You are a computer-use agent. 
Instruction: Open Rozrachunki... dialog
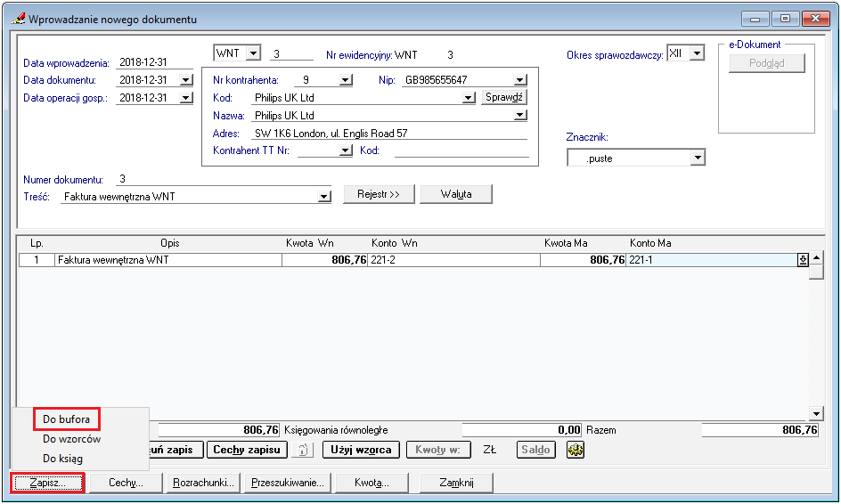point(204,483)
